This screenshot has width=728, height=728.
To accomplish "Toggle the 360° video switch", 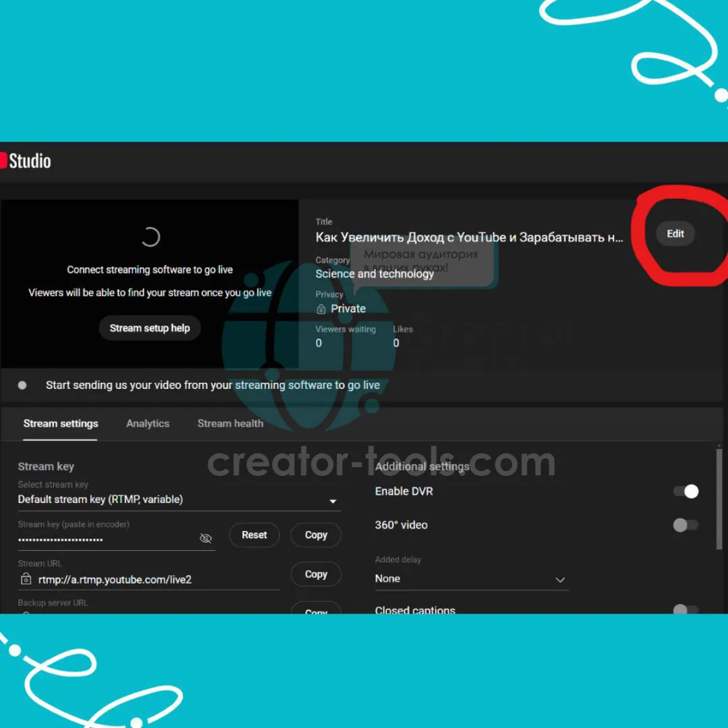I will [x=686, y=525].
